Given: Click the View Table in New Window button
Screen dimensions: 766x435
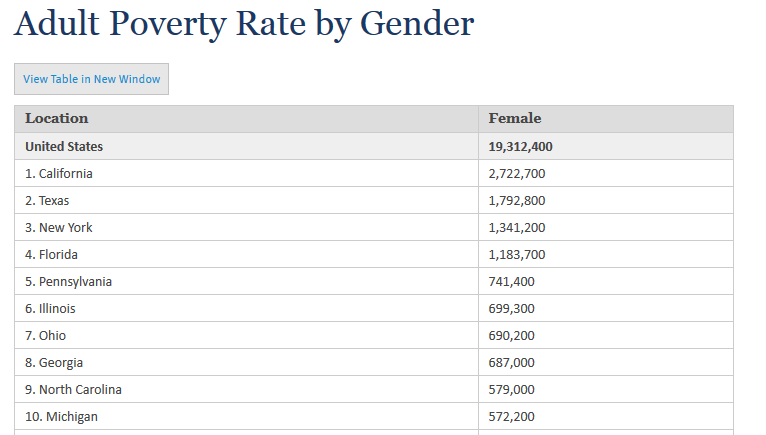Looking at the screenshot, I should [x=91, y=79].
